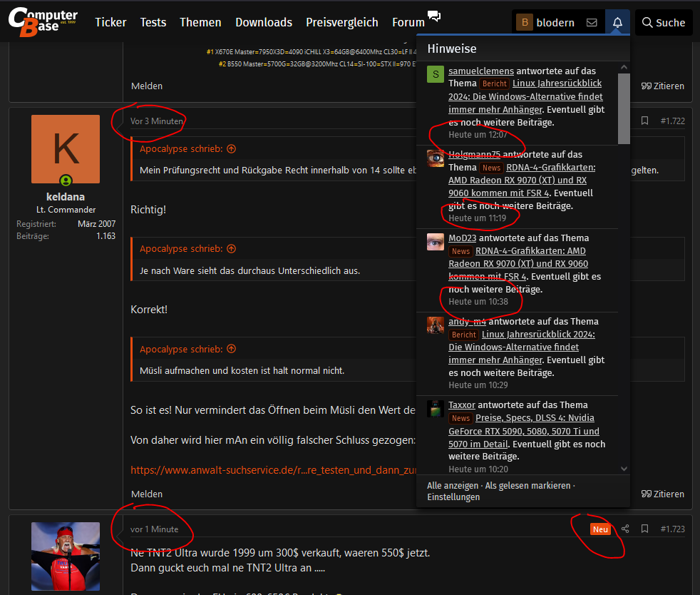Click Melden under keldana's post
The height and width of the screenshot is (595, 700).
tap(147, 494)
